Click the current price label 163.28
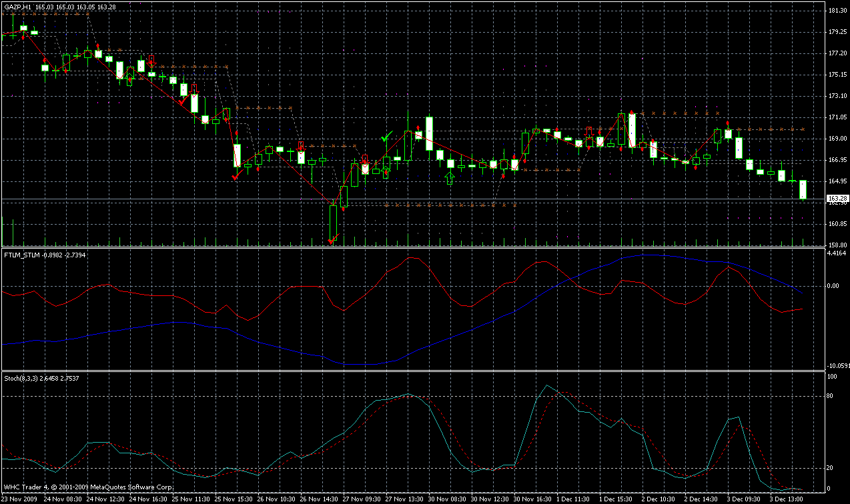The width and height of the screenshot is (850, 504). coord(837,199)
